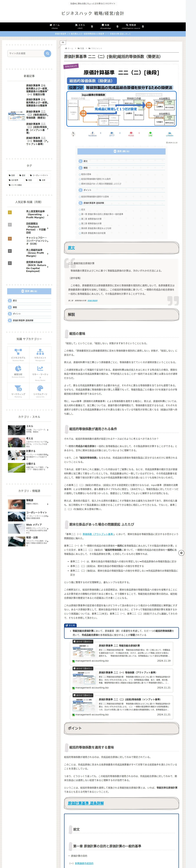Open 知識 in the navigation bar
This screenshot has width=196, height=868.
(105, 26)
